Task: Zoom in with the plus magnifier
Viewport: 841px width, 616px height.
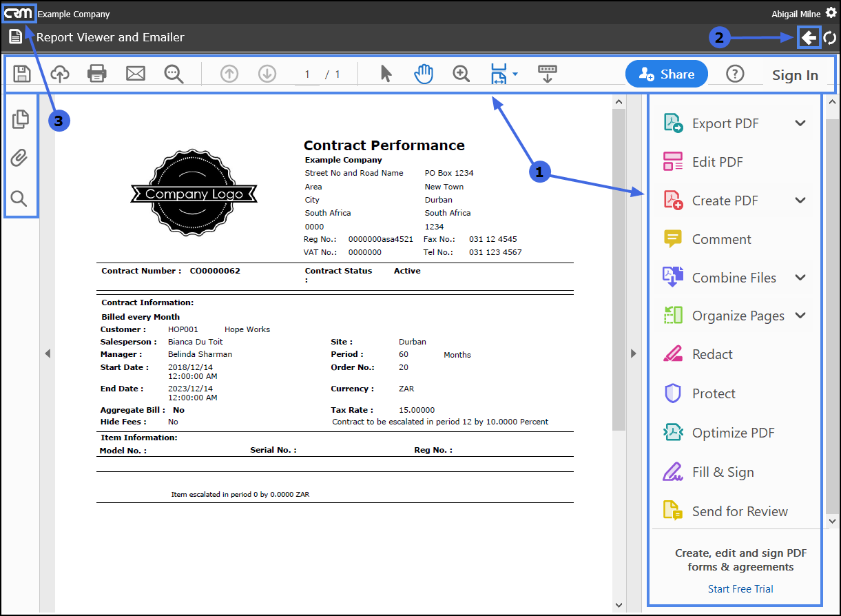Action: tap(461, 74)
